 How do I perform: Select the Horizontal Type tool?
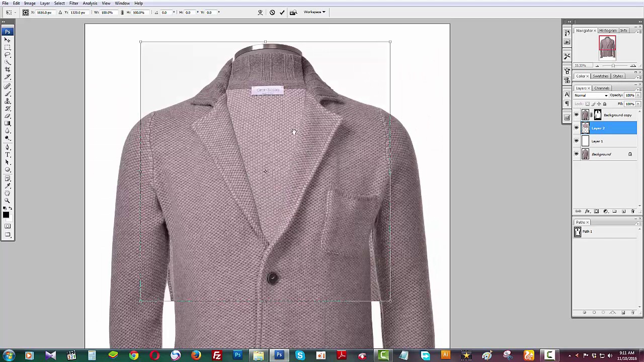point(8,155)
